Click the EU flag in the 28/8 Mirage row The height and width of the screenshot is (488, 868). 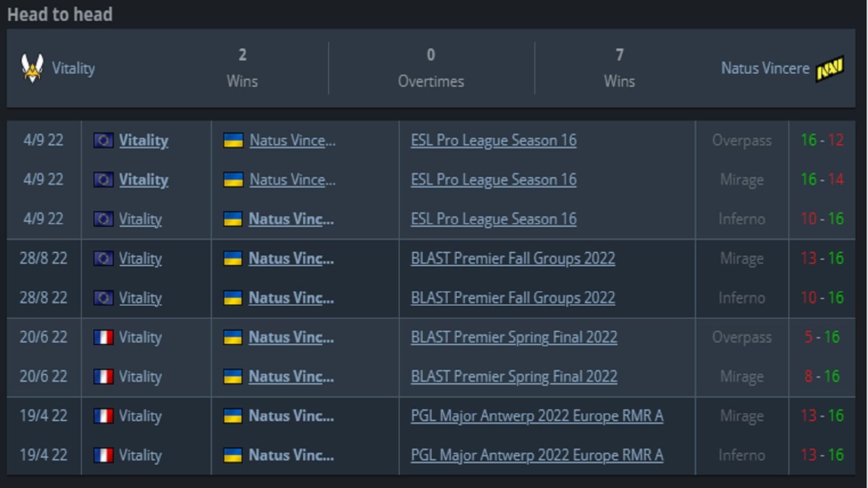click(x=103, y=259)
